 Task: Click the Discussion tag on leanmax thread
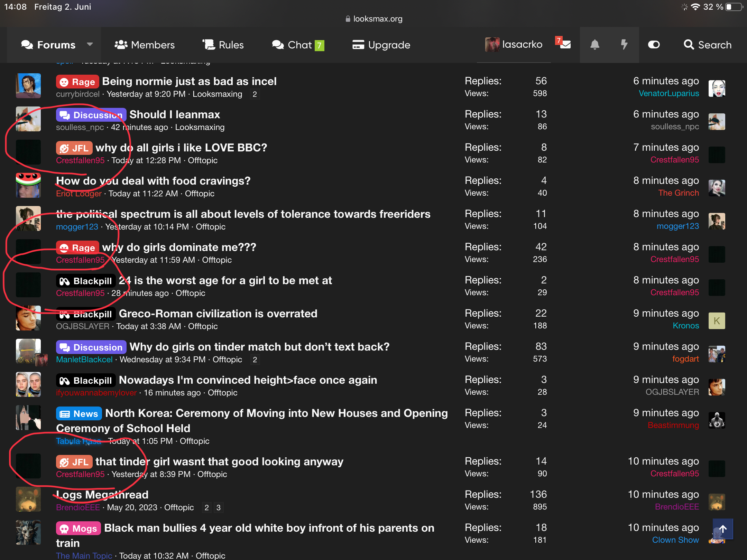(91, 115)
